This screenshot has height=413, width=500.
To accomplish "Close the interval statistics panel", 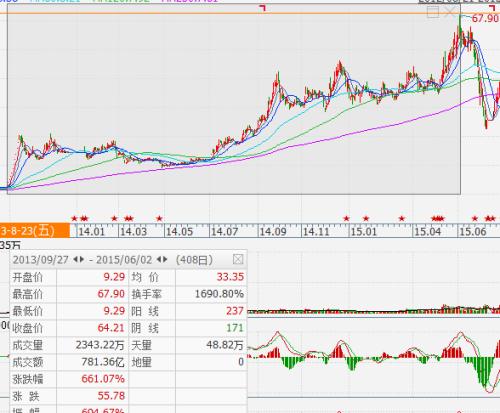I will pos(238,259).
